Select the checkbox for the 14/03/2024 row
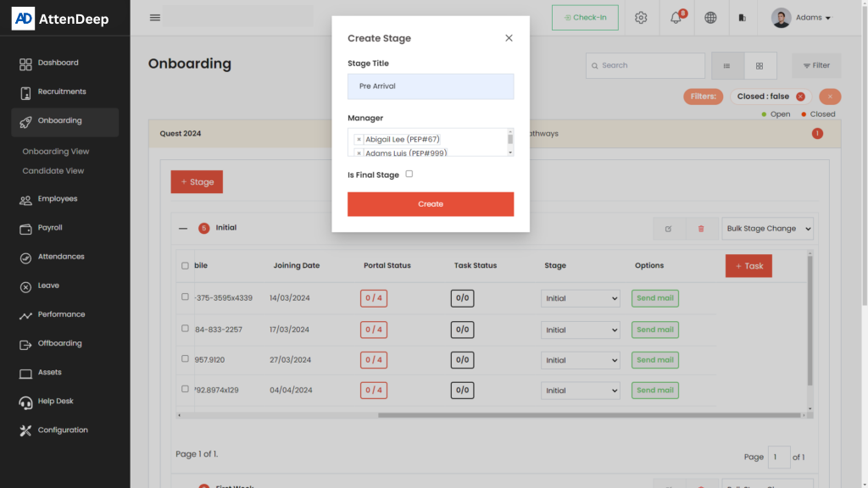The image size is (868, 488). (186, 297)
